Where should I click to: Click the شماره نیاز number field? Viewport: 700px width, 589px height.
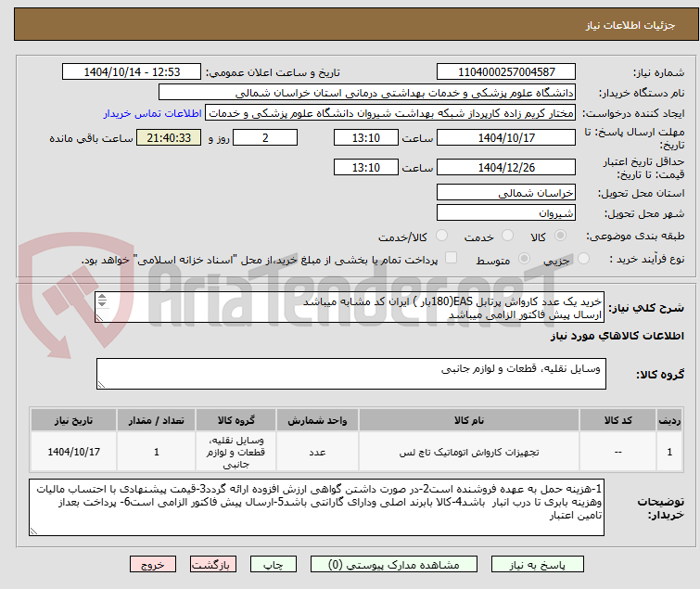pyautogui.click(x=506, y=72)
